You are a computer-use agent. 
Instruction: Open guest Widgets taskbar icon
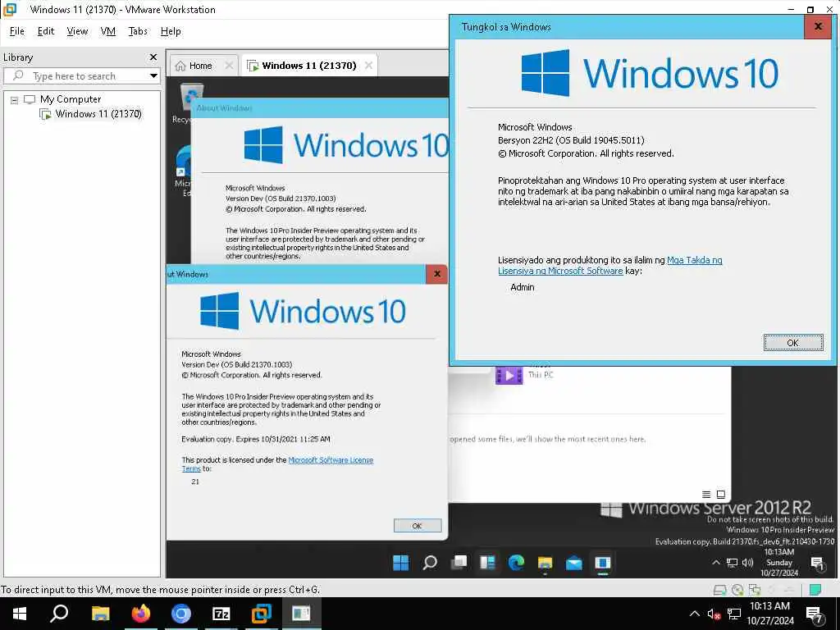click(x=487, y=563)
